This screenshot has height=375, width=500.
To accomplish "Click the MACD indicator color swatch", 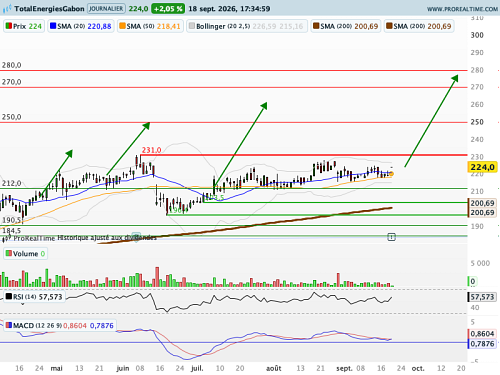I will (x=9, y=325).
